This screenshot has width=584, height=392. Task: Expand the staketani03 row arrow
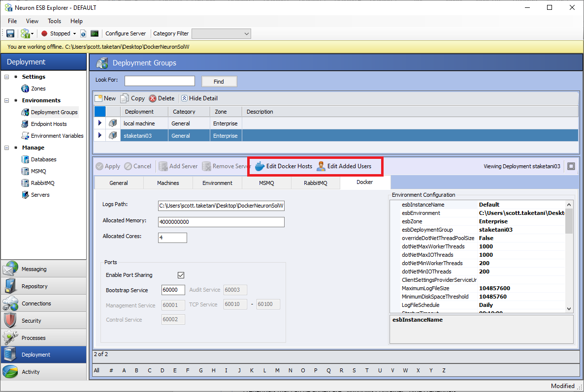pyautogui.click(x=100, y=135)
